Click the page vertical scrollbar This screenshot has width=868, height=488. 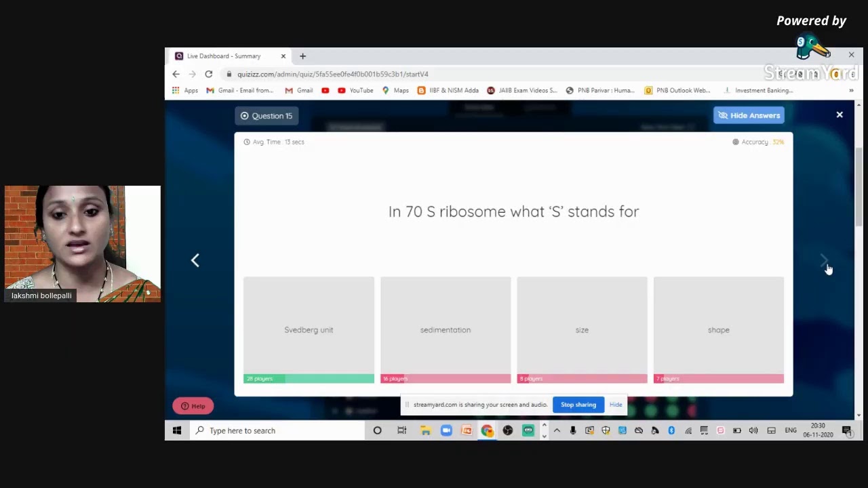click(x=859, y=186)
